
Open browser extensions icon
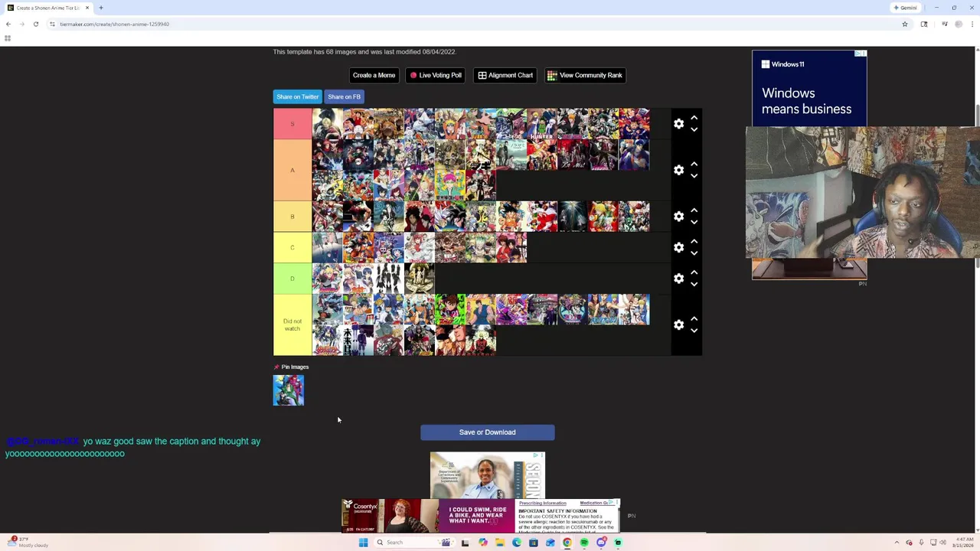point(924,24)
